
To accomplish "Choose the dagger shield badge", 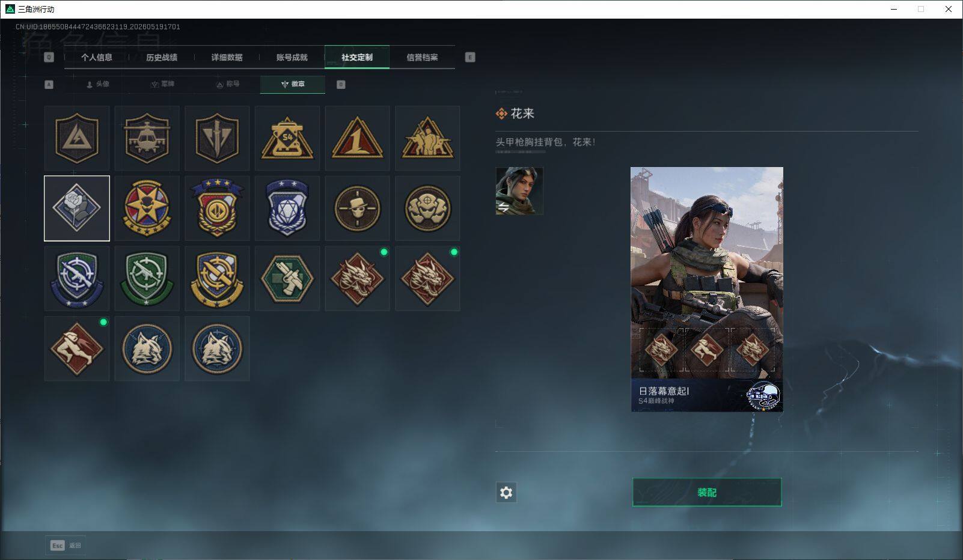I will click(217, 138).
